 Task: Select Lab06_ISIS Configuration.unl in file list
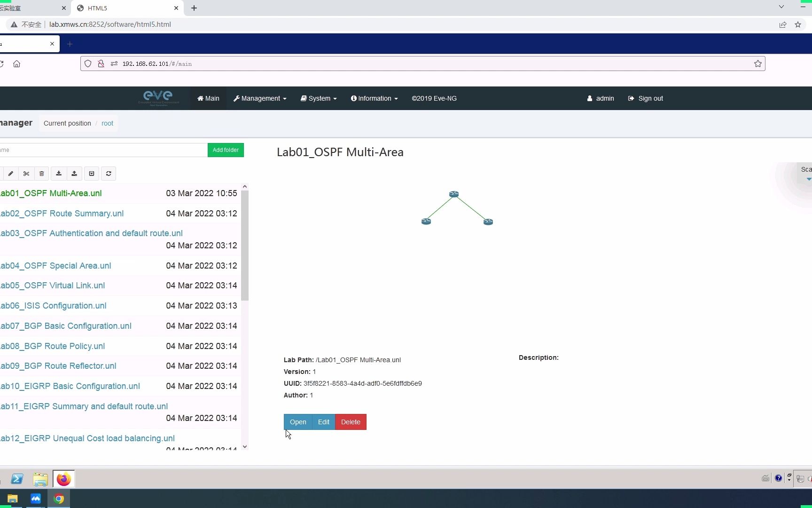click(53, 306)
